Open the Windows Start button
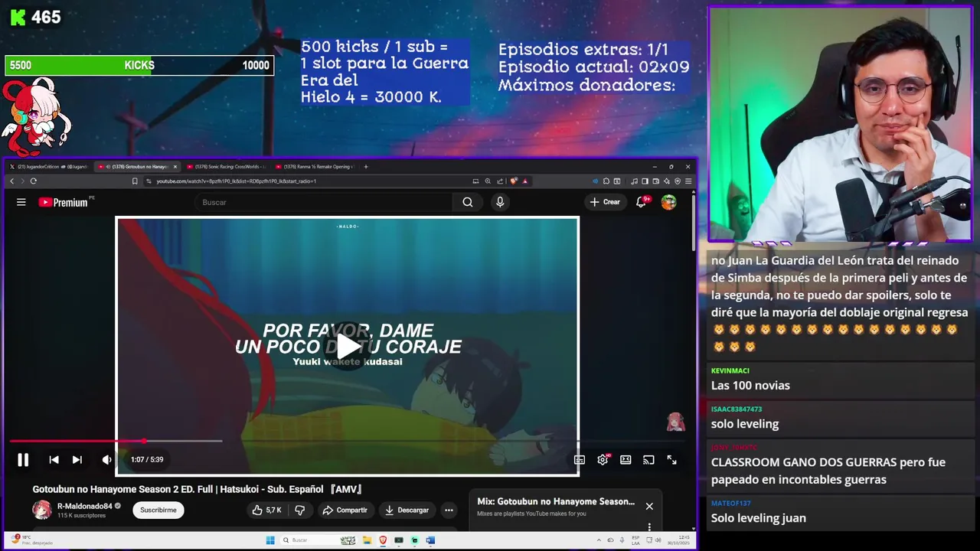Screen dimensions: 980x551 269,540
